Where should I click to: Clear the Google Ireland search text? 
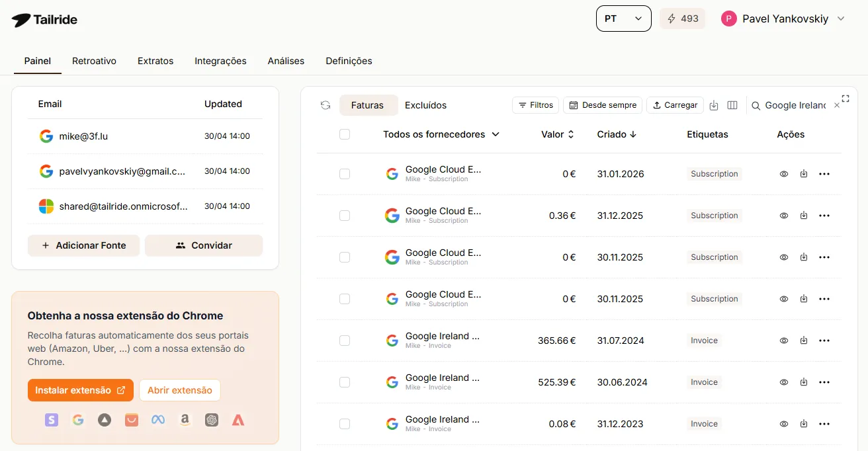coord(836,105)
